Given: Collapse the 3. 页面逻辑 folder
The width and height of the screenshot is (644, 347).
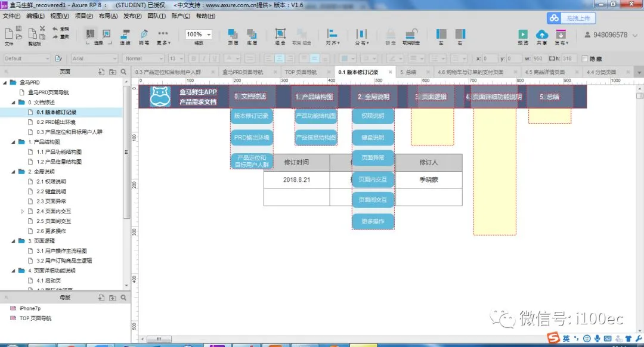Looking at the screenshot, I should [x=14, y=241].
